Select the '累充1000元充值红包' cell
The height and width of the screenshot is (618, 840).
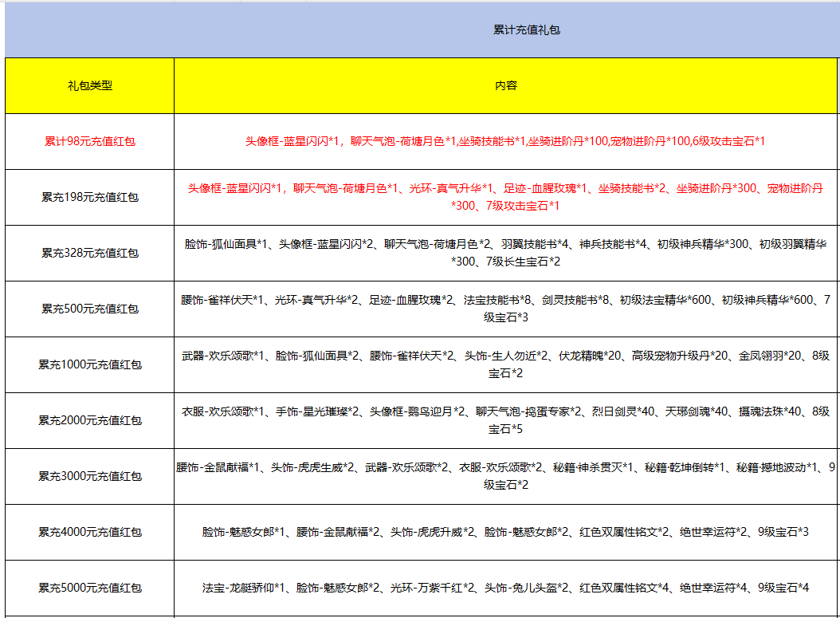coord(90,364)
